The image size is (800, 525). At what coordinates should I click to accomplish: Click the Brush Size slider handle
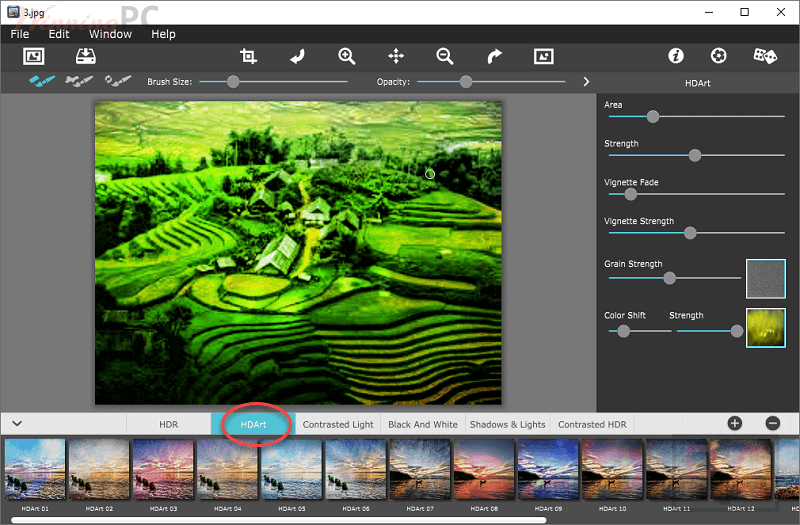coord(233,82)
